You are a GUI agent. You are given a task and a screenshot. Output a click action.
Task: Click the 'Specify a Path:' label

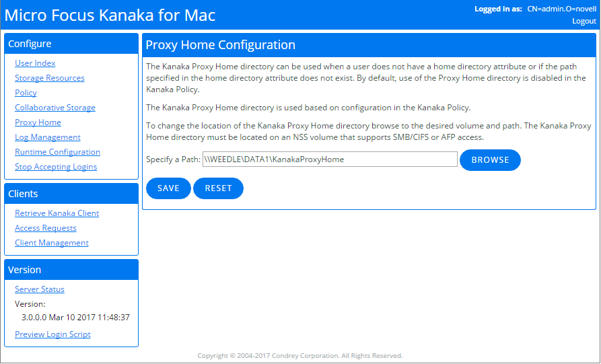[x=173, y=159]
